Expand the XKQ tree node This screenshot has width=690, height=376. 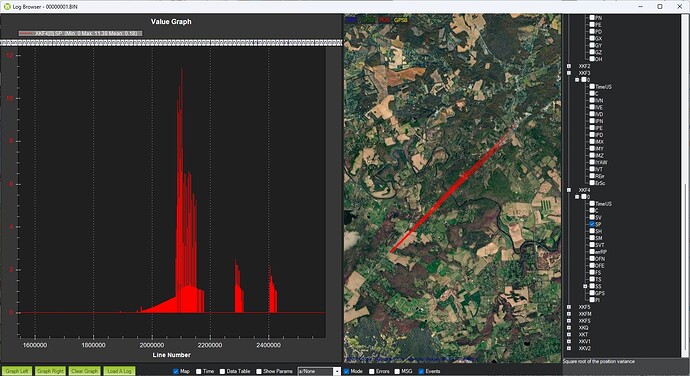[569, 328]
